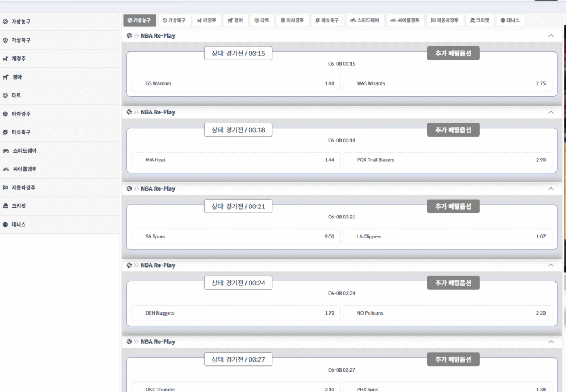Go to the 크리켓 tab in the top bar
This screenshot has height=392, width=566.
(x=480, y=20)
